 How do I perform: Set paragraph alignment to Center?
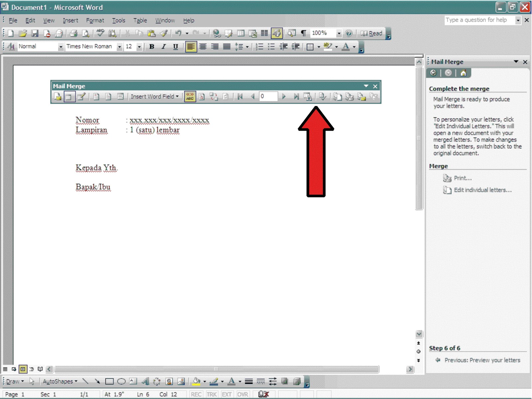click(x=203, y=47)
